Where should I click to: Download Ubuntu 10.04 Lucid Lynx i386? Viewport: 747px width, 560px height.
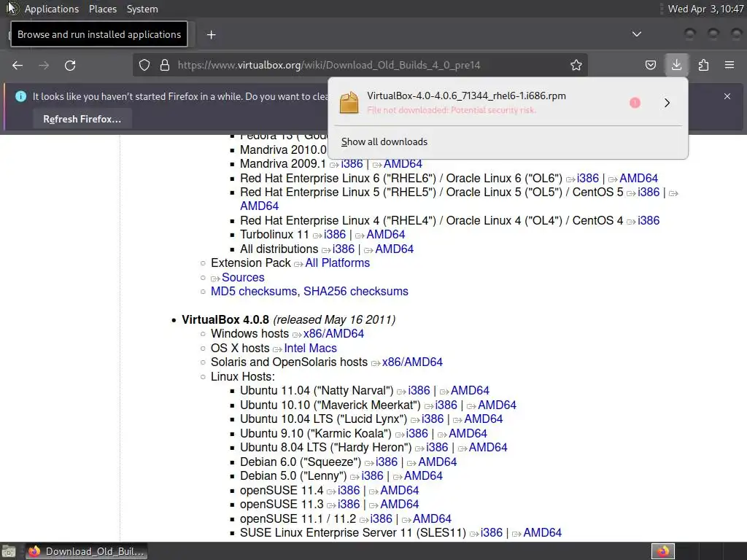point(433,419)
